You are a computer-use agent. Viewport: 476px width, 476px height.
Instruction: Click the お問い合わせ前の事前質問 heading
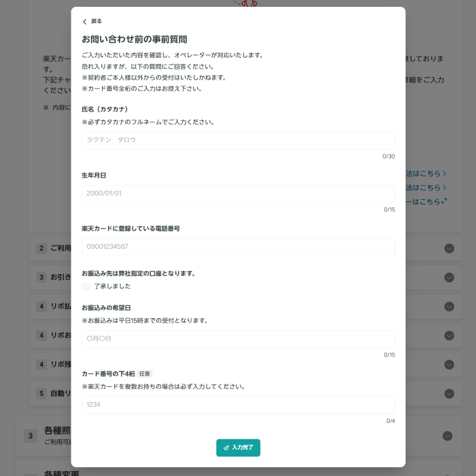(x=134, y=39)
